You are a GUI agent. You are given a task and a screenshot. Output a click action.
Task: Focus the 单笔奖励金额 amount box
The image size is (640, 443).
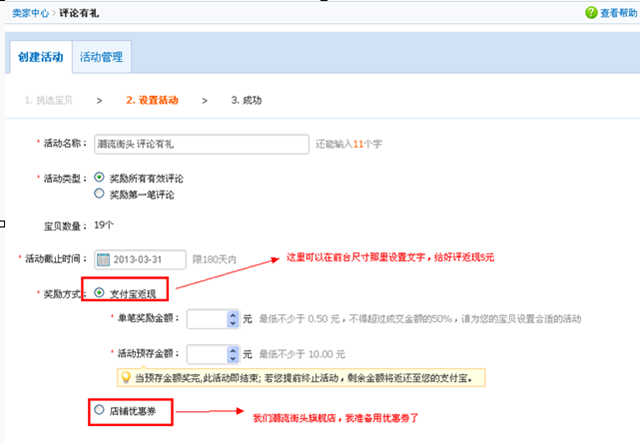(207, 319)
